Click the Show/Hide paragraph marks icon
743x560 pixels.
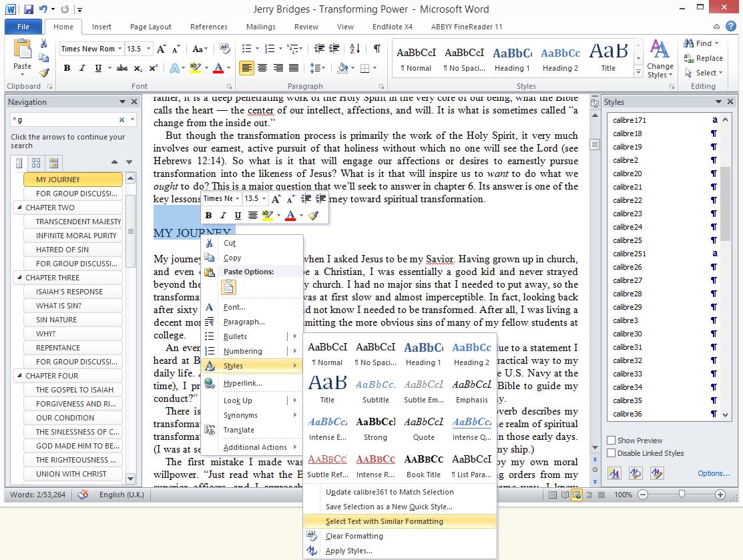[x=377, y=49]
